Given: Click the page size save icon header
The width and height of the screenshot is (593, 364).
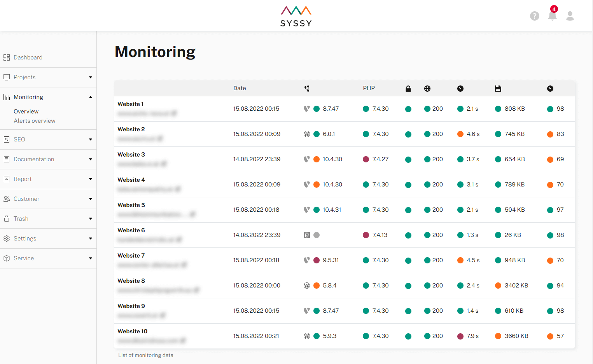Looking at the screenshot, I should click(498, 88).
